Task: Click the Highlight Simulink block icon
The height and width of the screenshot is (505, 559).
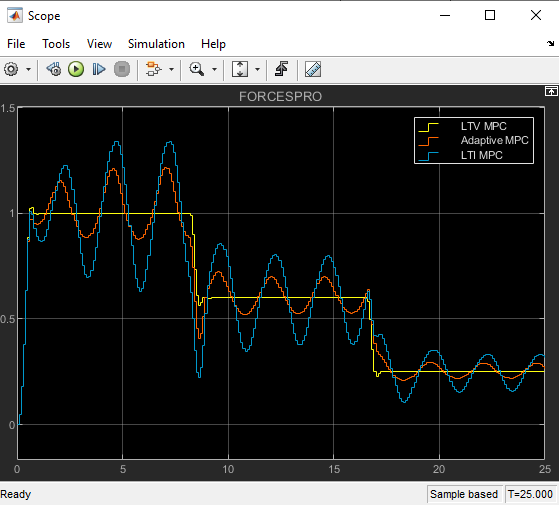Action: [154, 69]
